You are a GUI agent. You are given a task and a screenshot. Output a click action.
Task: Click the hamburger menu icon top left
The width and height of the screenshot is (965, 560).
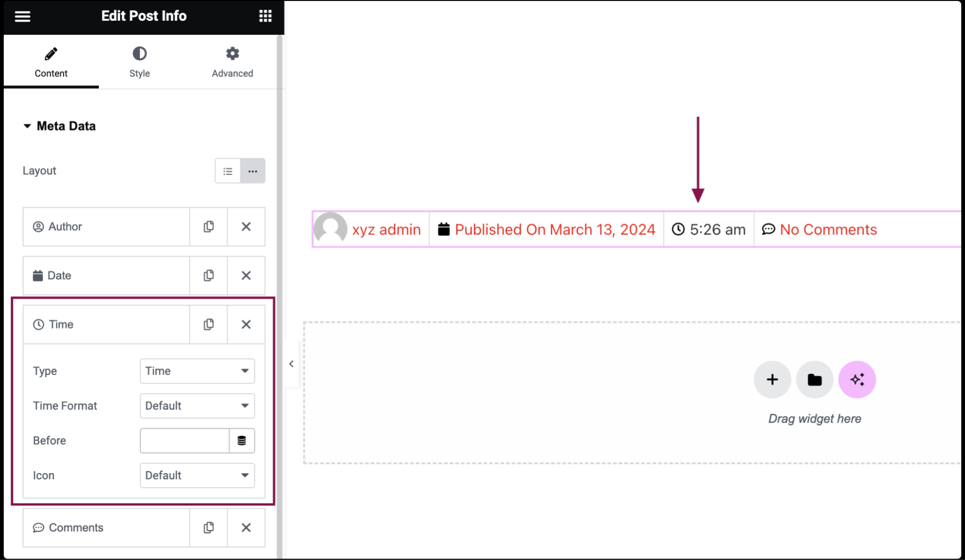click(x=22, y=15)
